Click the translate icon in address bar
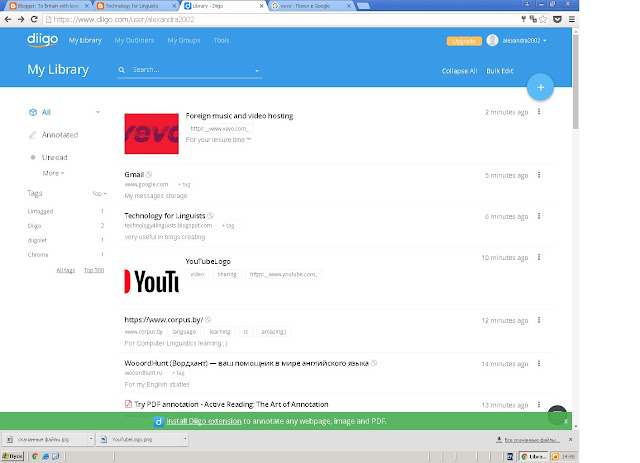 tap(533, 19)
